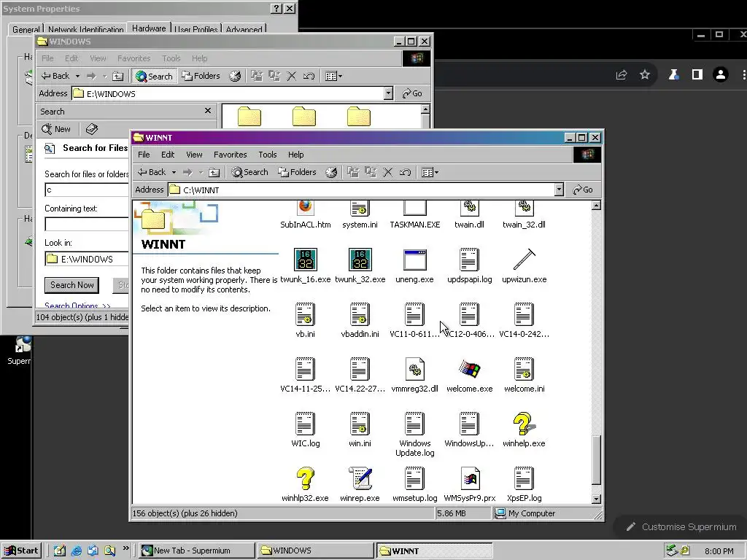Switch to General tab in System Properties
747x560 pixels.
click(x=26, y=28)
